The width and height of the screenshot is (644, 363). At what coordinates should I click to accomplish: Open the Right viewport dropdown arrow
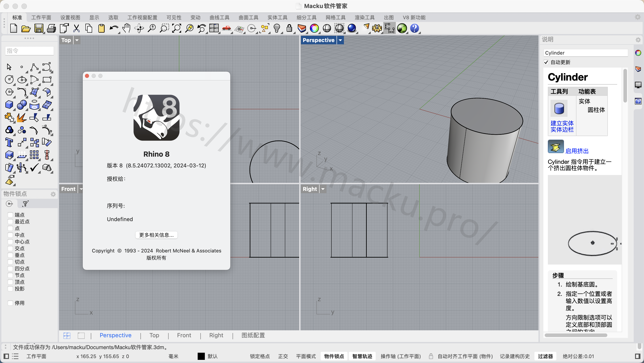323,189
